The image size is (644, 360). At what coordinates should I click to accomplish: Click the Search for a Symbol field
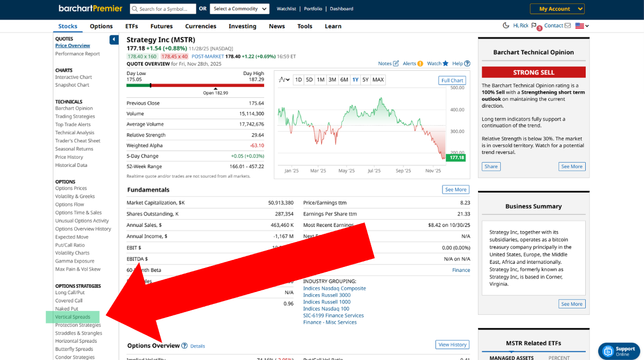pyautogui.click(x=163, y=9)
